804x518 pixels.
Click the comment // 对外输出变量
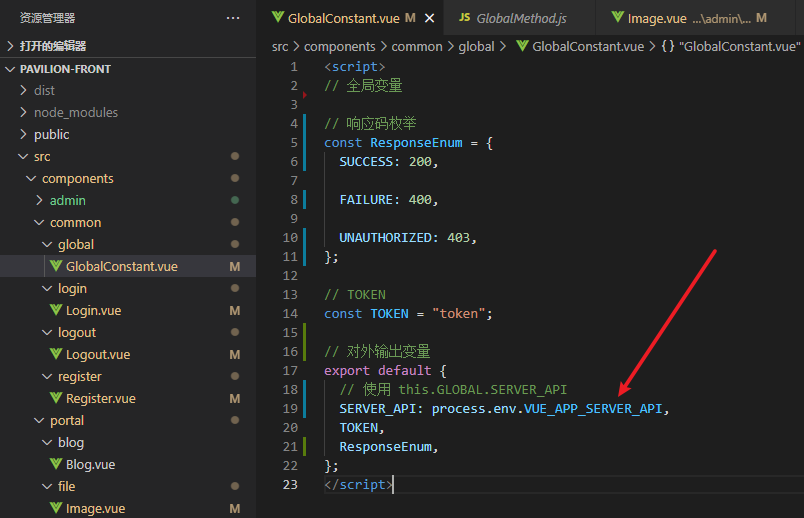377,351
